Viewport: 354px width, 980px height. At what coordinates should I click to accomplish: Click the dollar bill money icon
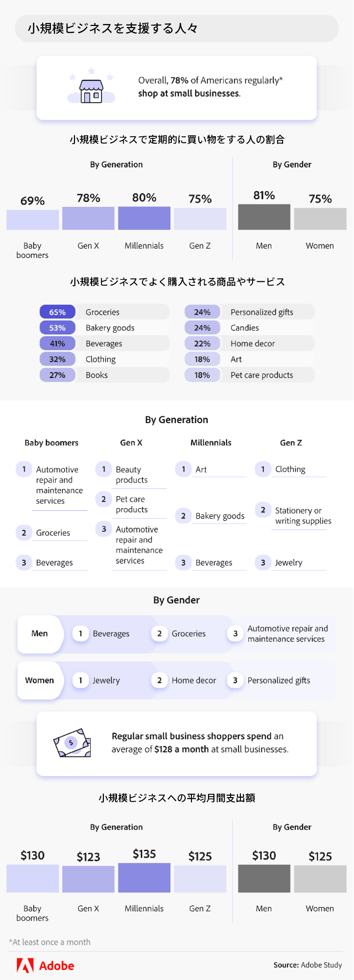(72, 743)
